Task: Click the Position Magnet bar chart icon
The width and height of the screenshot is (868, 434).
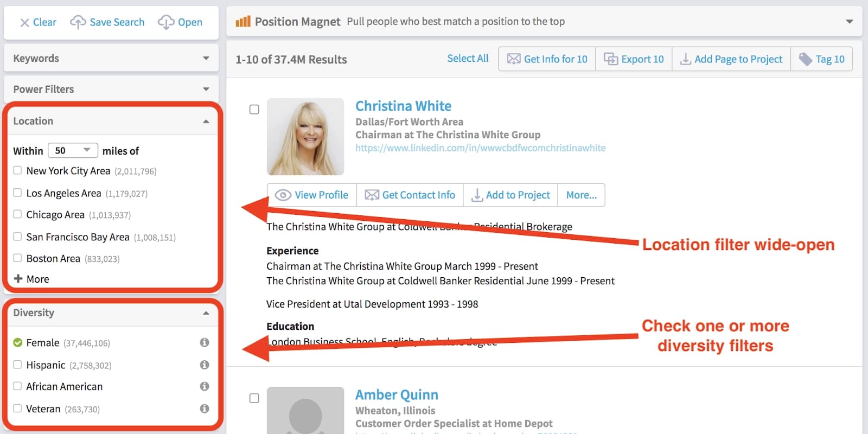Action: tap(243, 22)
